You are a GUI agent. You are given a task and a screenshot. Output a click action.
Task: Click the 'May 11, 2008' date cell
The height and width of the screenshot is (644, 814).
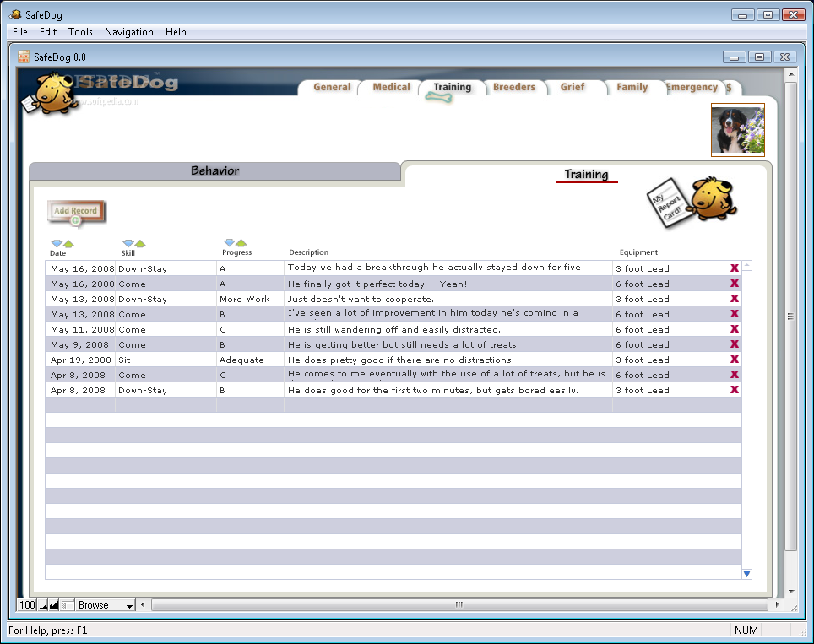coord(80,329)
